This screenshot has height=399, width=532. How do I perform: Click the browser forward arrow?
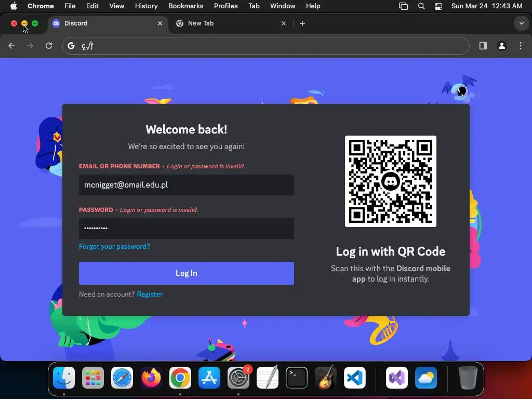30,46
